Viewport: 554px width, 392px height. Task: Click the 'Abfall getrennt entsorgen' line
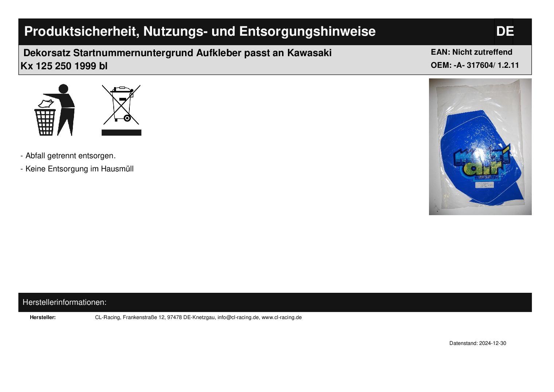[x=70, y=156]
